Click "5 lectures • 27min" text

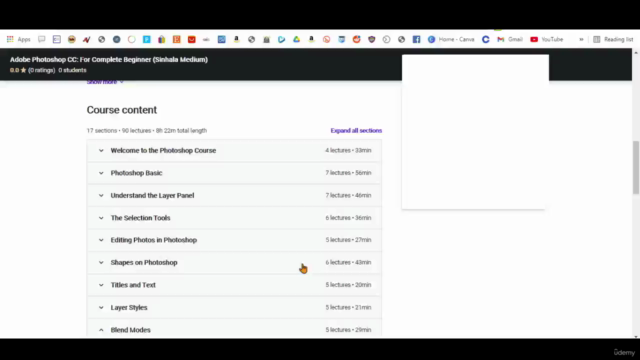pyautogui.click(x=348, y=240)
